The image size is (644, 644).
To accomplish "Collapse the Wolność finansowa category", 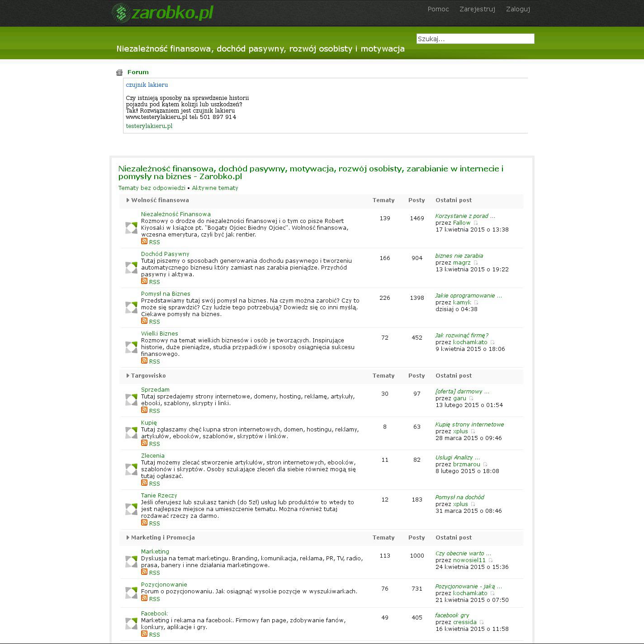I will coord(128,200).
